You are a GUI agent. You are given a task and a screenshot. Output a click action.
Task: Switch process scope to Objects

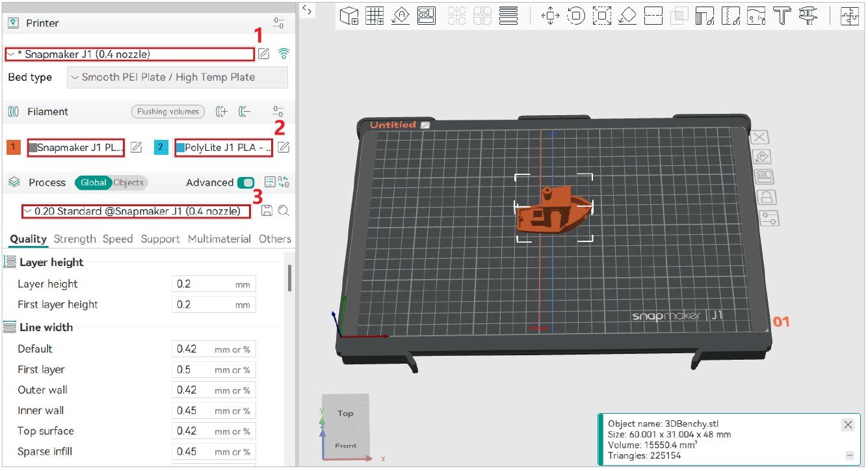point(129,183)
